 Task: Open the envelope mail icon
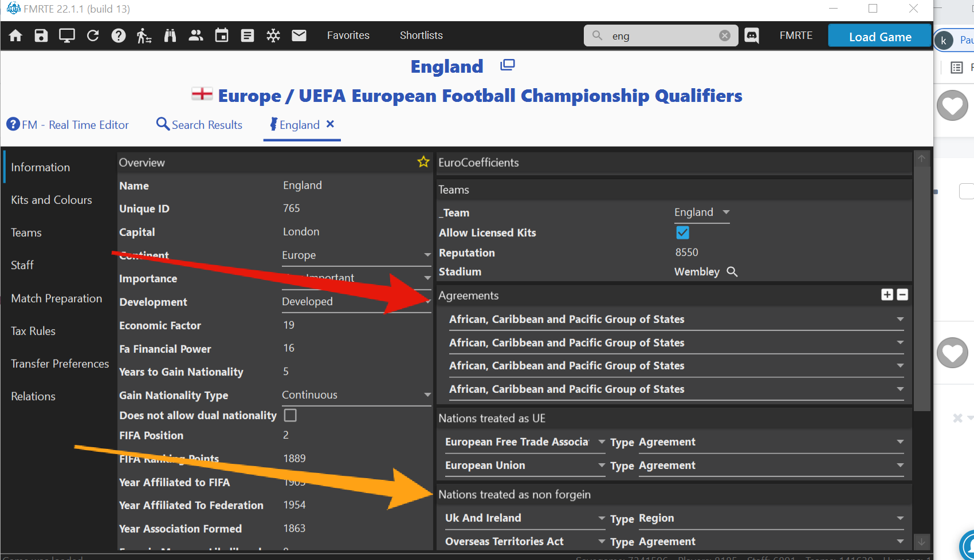(299, 36)
